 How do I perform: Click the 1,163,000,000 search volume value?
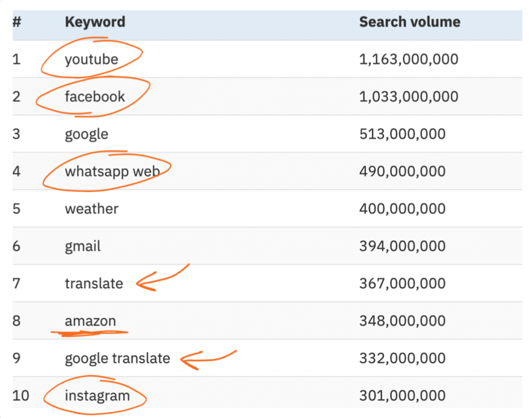(409, 60)
